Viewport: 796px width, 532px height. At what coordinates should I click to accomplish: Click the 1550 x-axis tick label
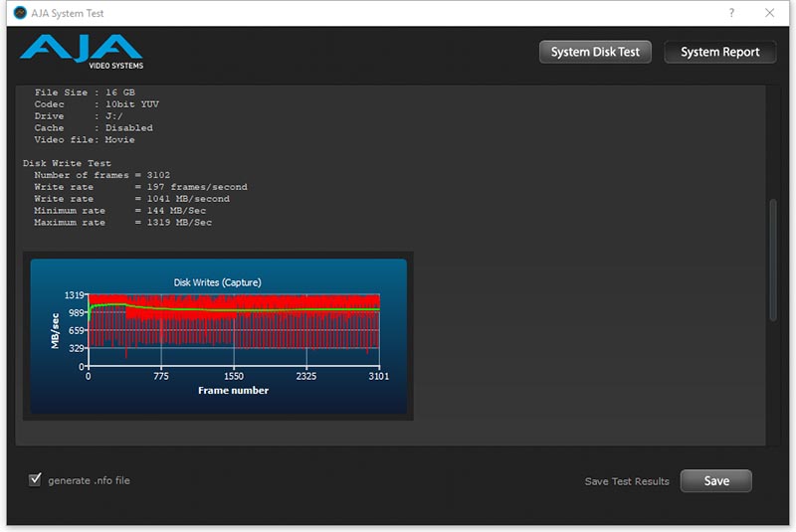(234, 376)
